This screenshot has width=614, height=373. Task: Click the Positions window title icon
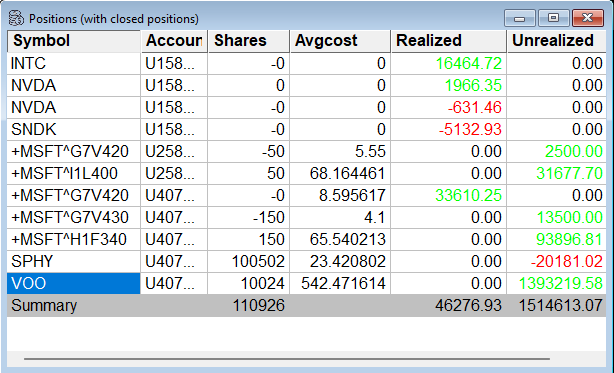click(x=16, y=18)
